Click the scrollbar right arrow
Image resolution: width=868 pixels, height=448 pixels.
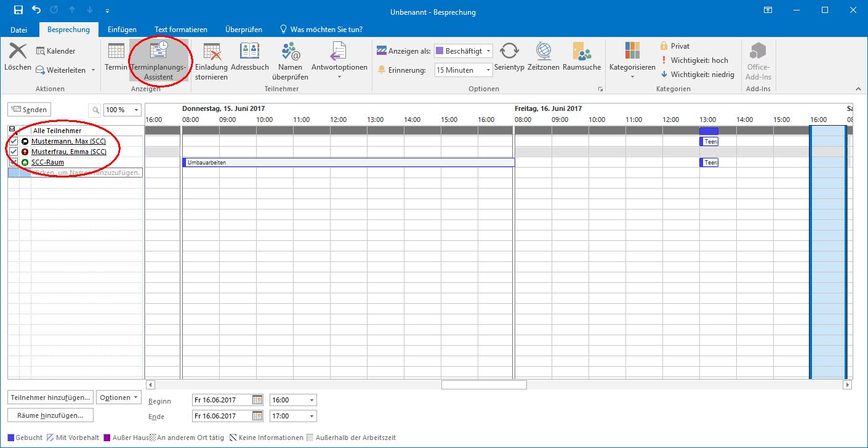[848, 385]
